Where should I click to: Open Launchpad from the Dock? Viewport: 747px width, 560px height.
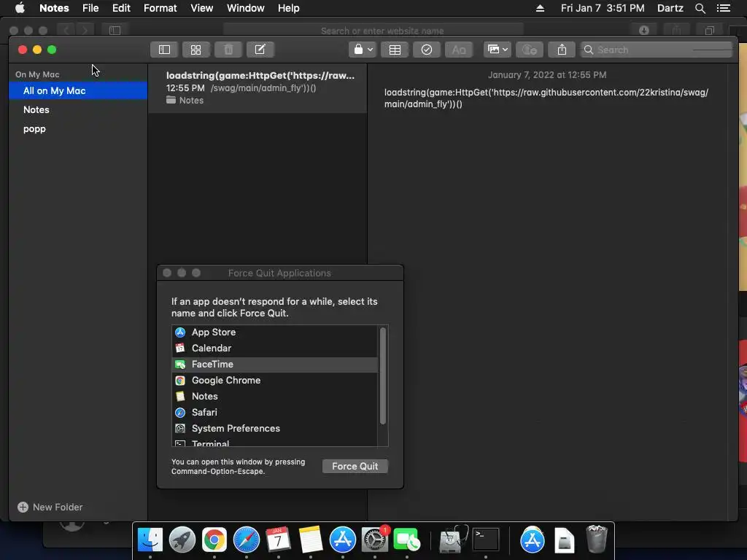pos(182,540)
